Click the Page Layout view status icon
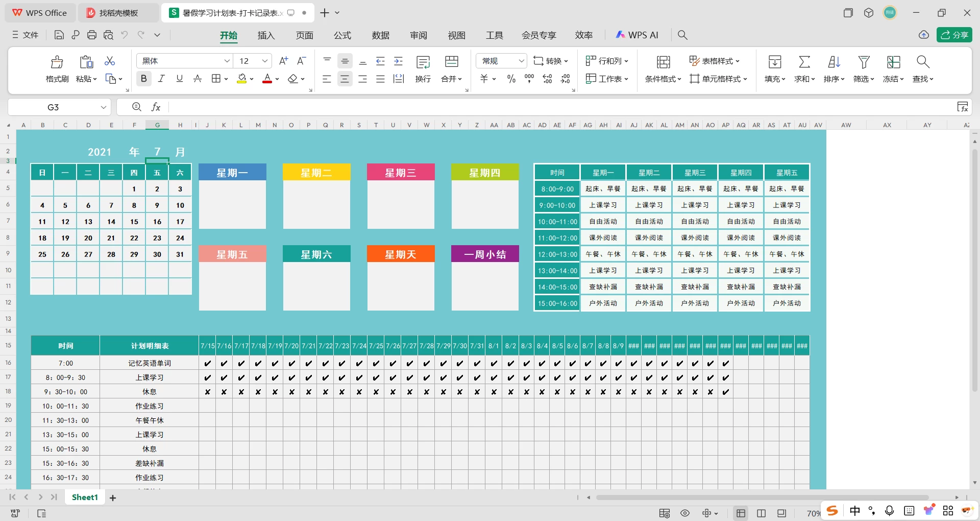The width and height of the screenshot is (980, 521). (762, 513)
